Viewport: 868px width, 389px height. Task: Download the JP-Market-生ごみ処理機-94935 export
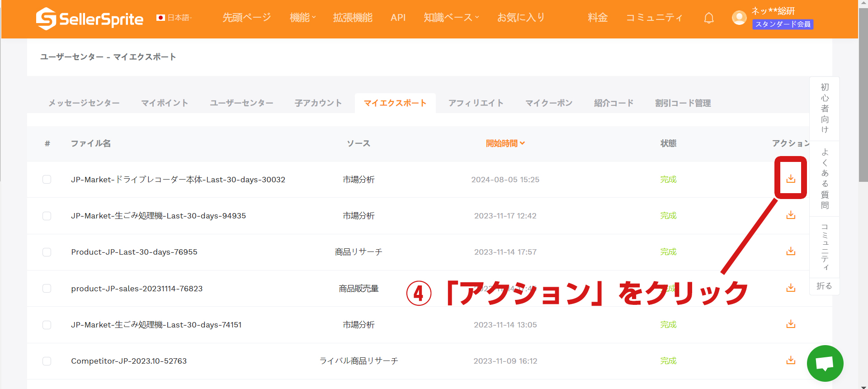point(791,215)
